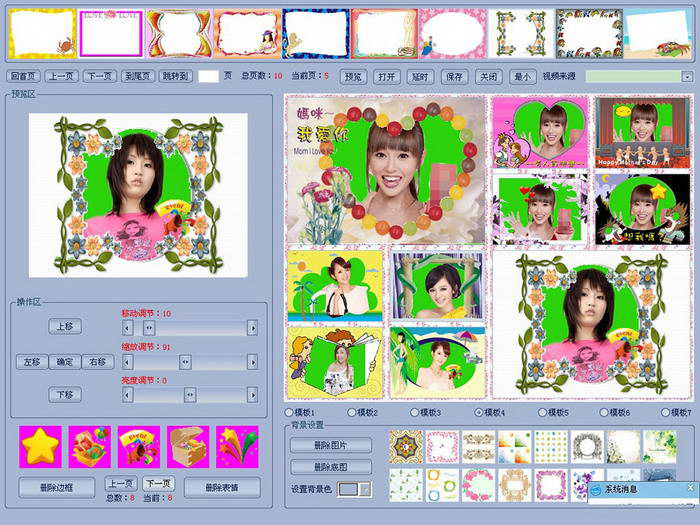Click the 删除边框 delete border button

pos(57,488)
